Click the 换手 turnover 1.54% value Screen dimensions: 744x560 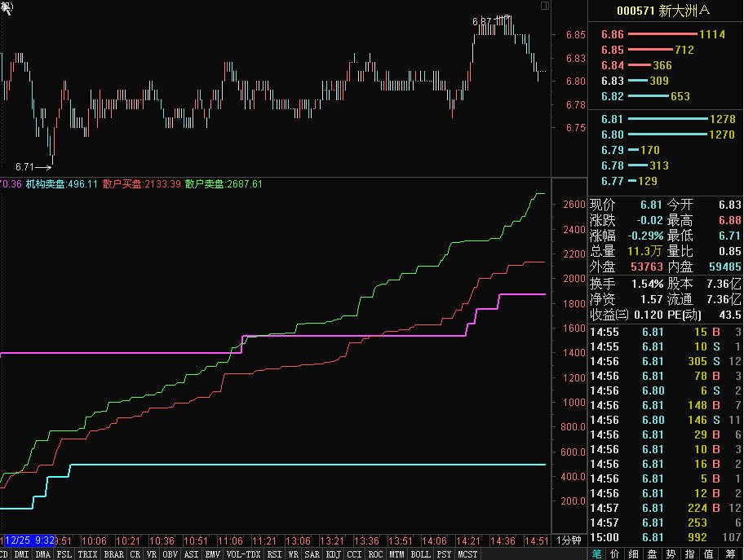tap(647, 284)
